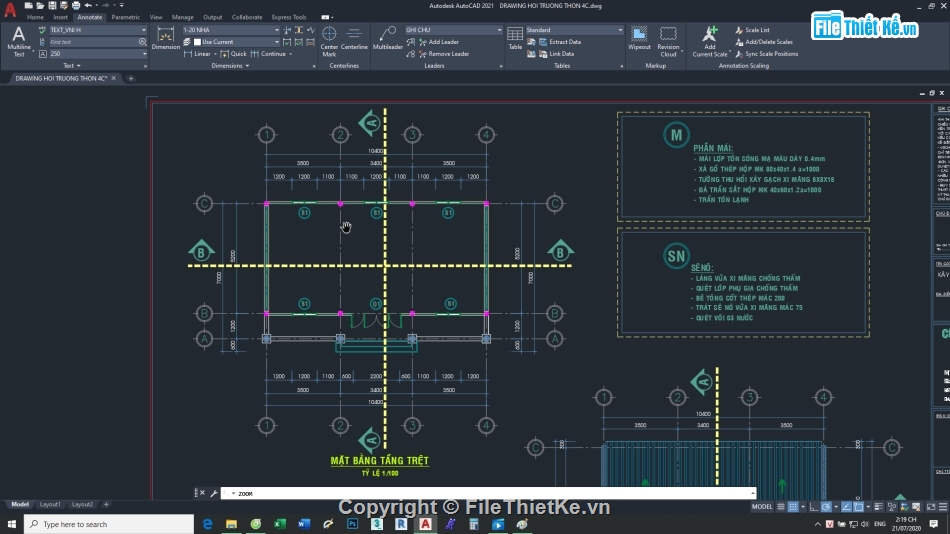Click the Quick dimension tool
This screenshot has width=950, height=534.
(x=233, y=54)
